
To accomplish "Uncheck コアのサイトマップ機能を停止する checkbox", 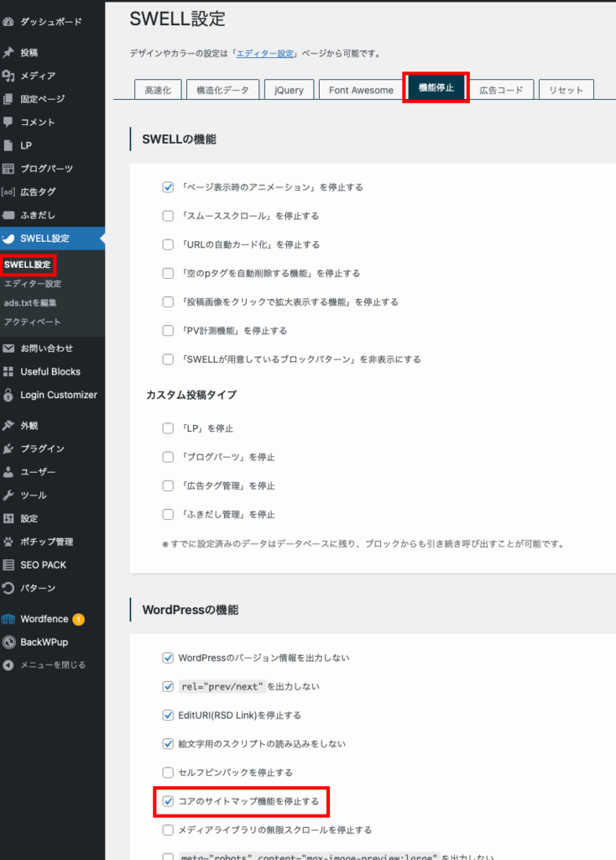I will (x=168, y=801).
